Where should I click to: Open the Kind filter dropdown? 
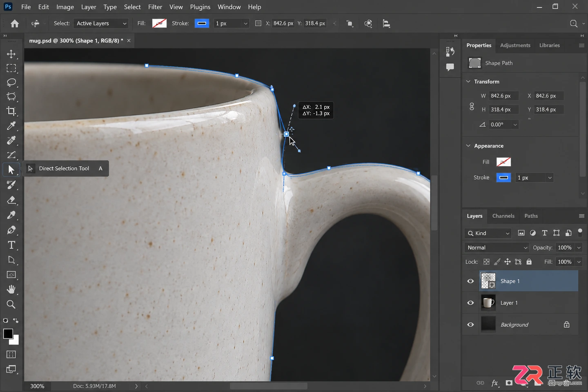pyautogui.click(x=488, y=233)
